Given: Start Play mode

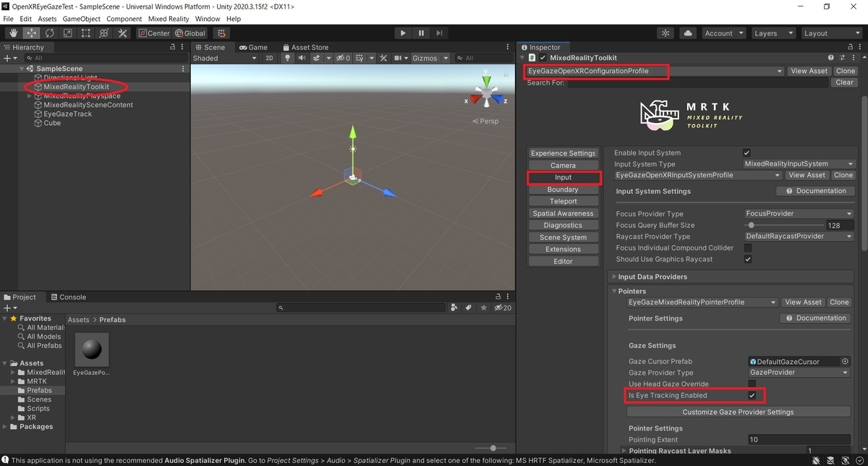Looking at the screenshot, I should [x=404, y=33].
